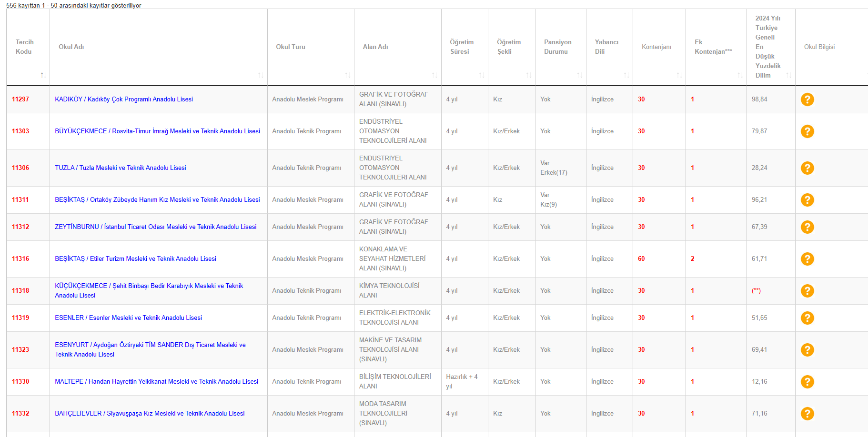Click records count text '556 kayıttan 1 - 50'

coord(73,6)
